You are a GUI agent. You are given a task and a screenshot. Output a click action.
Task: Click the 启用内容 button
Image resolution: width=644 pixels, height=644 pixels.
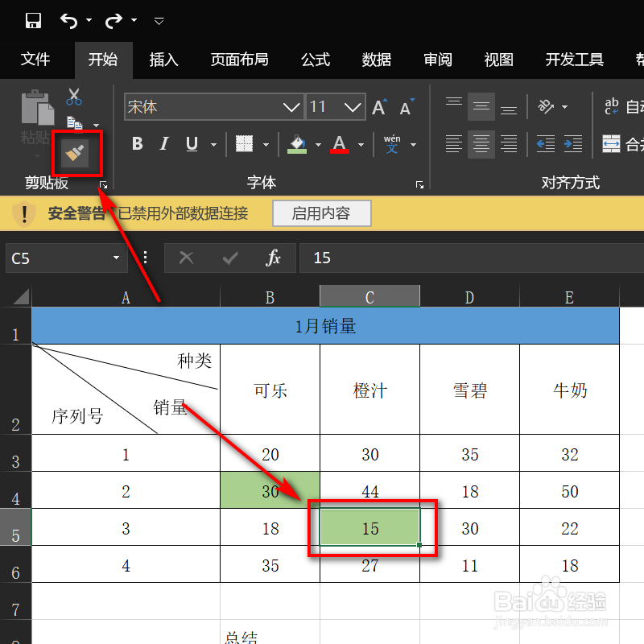(x=321, y=213)
